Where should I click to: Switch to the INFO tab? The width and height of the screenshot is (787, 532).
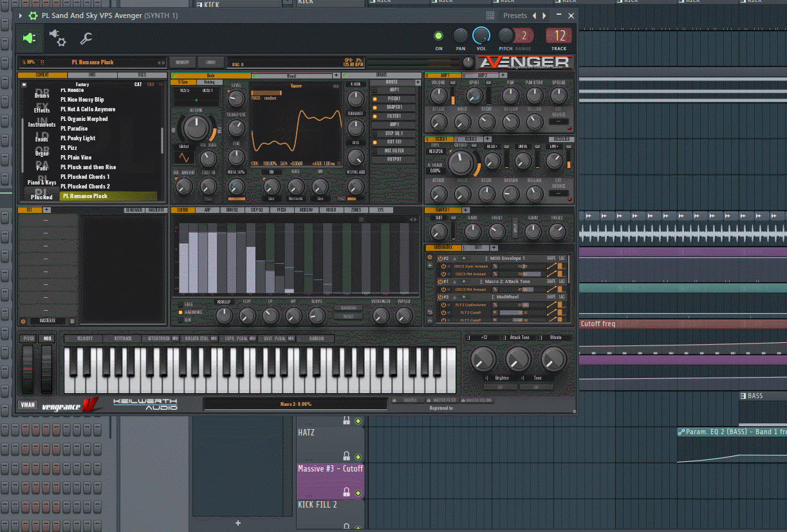coord(92,75)
